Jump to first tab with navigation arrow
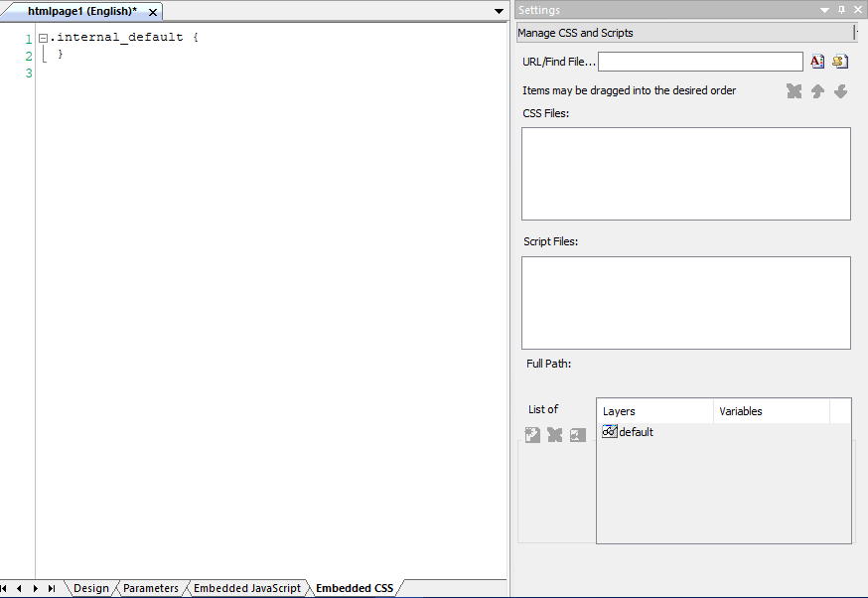 coord(4,589)
